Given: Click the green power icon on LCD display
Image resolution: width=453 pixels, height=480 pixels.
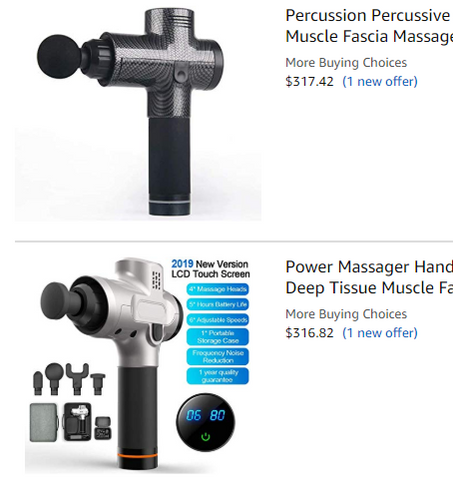Looking at the screenshot, I should [x=206, y=437].
